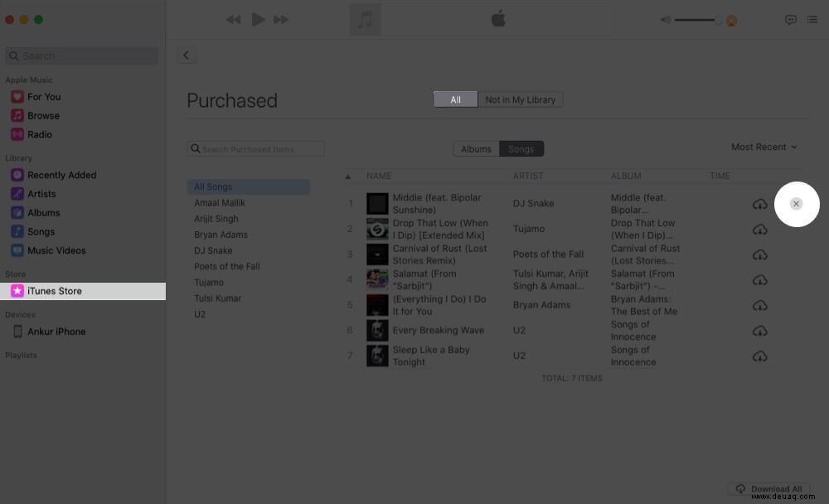This screenshot has width=829, height=504.
Task: Click the Download All button
Action: [x=768, y=488]
